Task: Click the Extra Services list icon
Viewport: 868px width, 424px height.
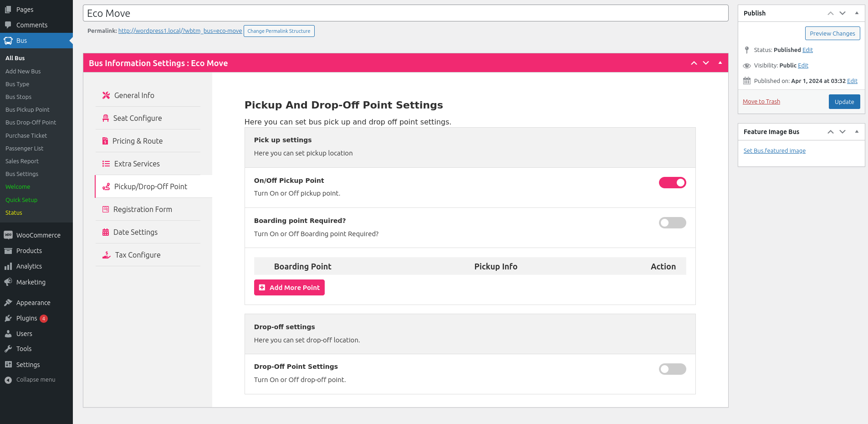Action: 106,164
